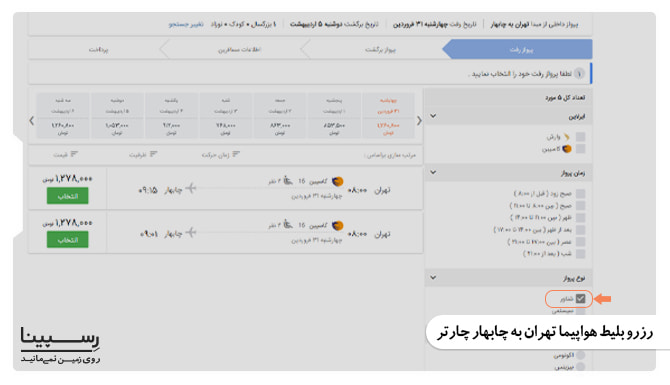Click the 09:01 arrival time text

point(149,234)
